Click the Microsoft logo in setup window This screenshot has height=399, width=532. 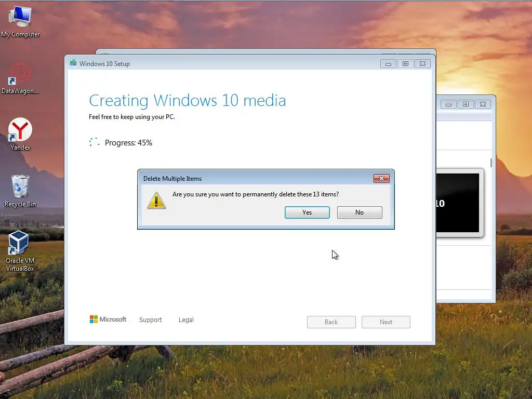pos(108,320)
